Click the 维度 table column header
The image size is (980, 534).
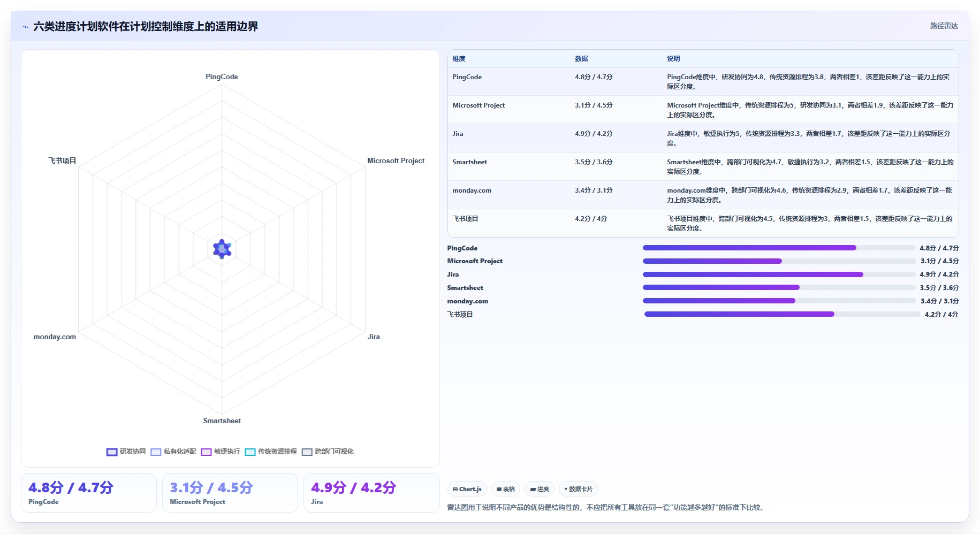[459, 59]
